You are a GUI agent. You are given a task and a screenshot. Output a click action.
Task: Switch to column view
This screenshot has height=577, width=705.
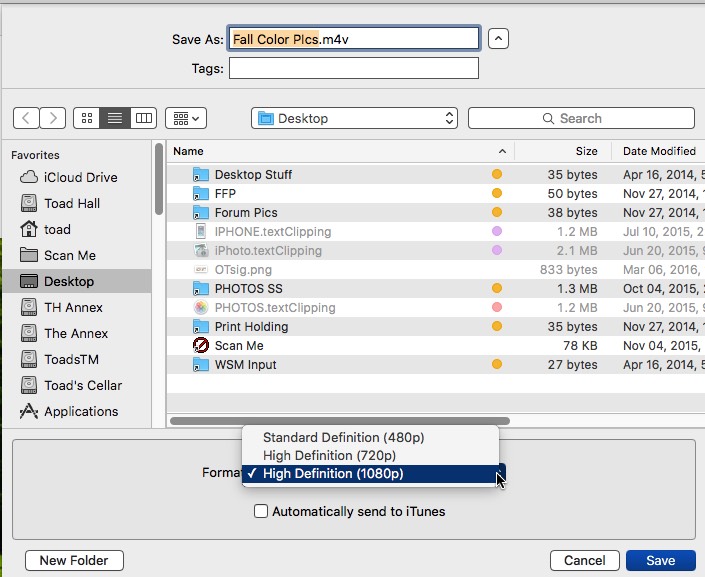point(144,118)
